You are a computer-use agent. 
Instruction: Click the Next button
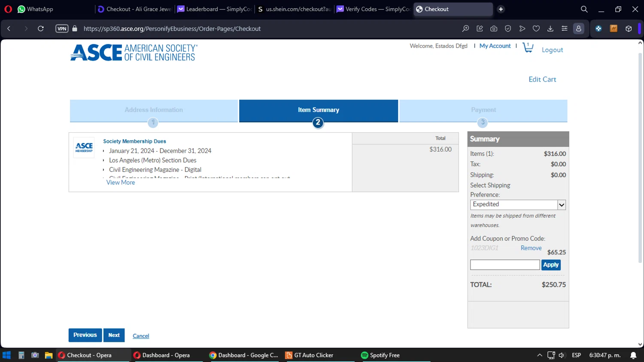(114, 335)
